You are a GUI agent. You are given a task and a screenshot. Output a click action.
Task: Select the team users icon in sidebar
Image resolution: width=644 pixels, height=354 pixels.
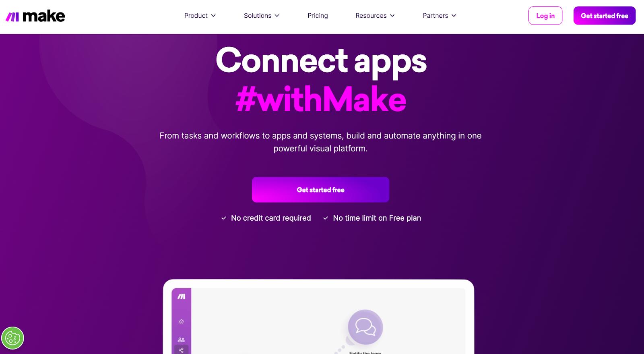point(182,340)
